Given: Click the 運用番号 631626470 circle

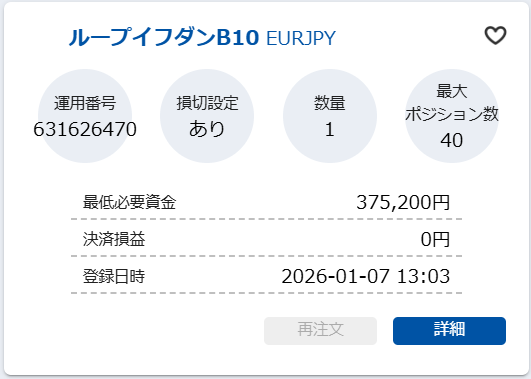Looking at the screenshot, I should tap(85, 116).
